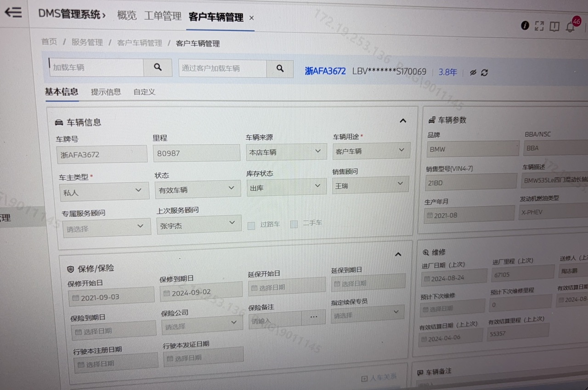Click the 进厂里程 field showing 67105
Viewport: 588px width, 390px height.
pos(523,273)
